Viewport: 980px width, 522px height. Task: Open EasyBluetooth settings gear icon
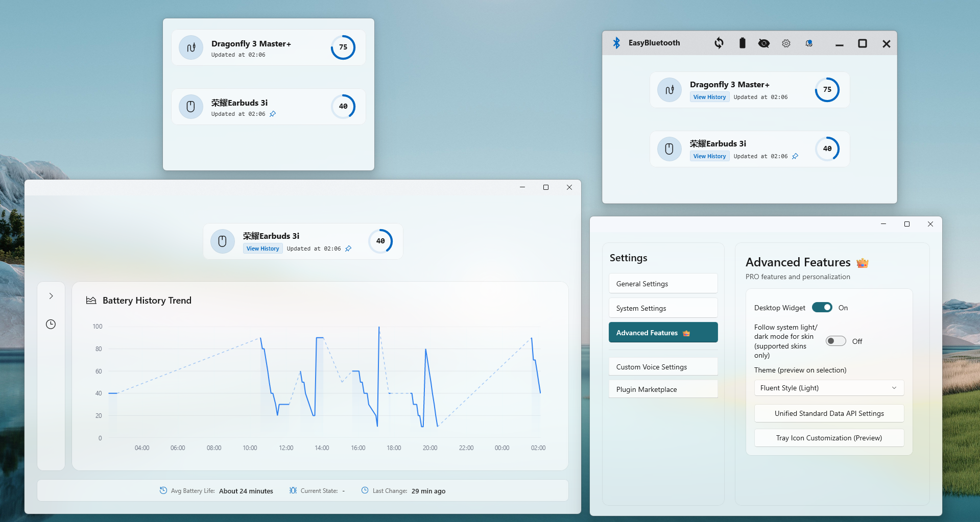[786, 43]
